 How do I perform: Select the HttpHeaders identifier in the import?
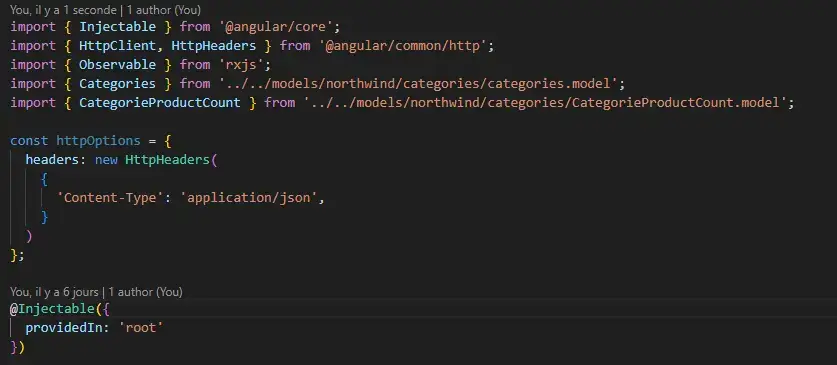(214, 46)
